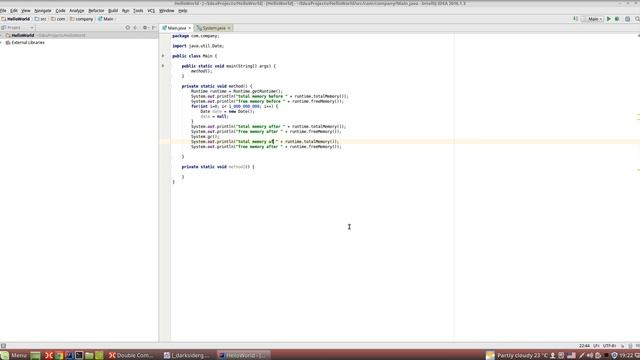Open the Tools menu
This screenshot has width=640, height=360.
point(138,11)
